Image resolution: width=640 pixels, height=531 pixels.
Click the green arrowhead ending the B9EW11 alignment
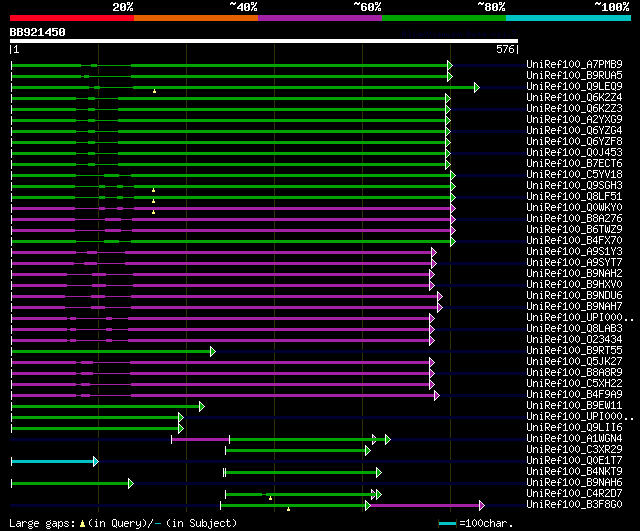click(202, 407)
